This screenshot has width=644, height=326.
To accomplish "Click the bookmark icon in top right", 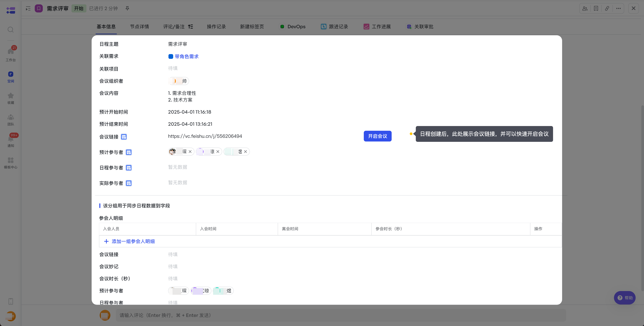I will point(596,9).
